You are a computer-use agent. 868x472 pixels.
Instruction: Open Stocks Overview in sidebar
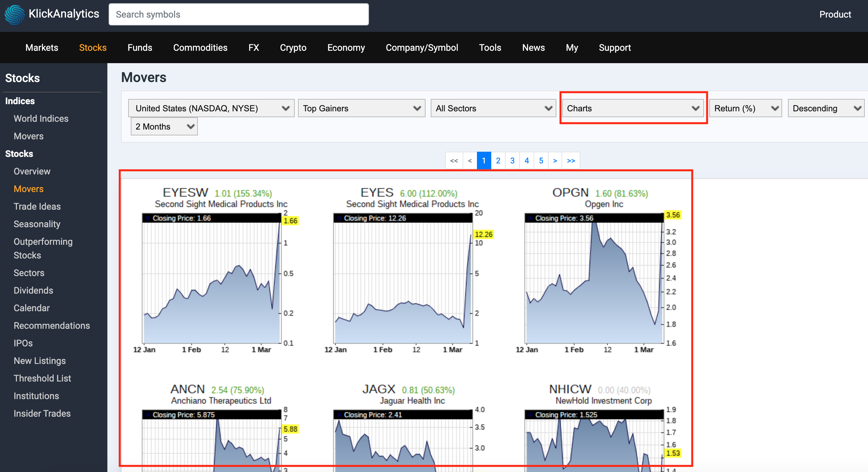click(x=32, y=171)
